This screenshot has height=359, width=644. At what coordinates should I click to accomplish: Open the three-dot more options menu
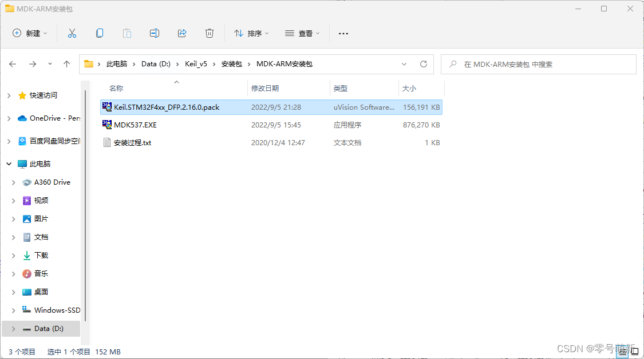[343, 33]
